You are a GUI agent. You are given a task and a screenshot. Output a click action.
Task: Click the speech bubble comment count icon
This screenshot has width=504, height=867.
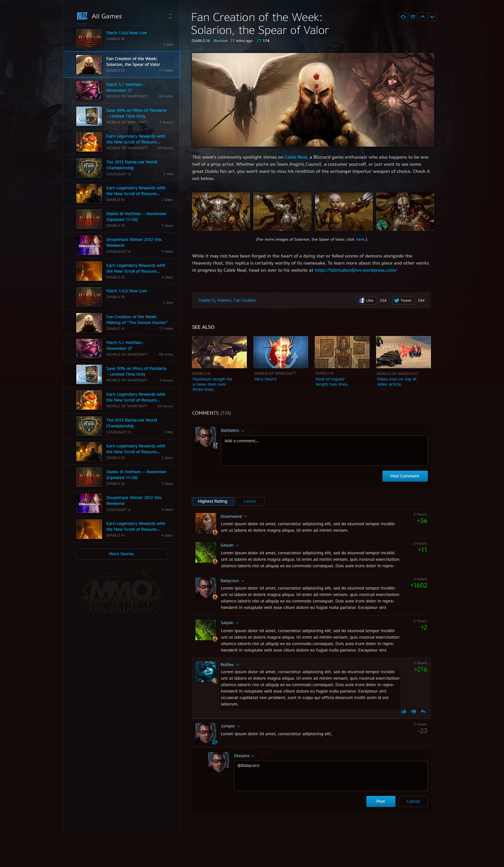click(x=259, y=41)
